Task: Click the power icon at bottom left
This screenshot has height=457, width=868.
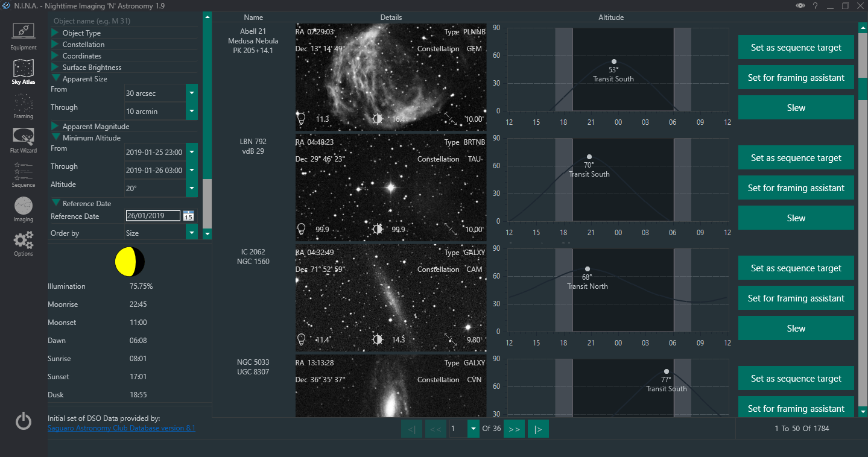Action: (x=24, y=421)
